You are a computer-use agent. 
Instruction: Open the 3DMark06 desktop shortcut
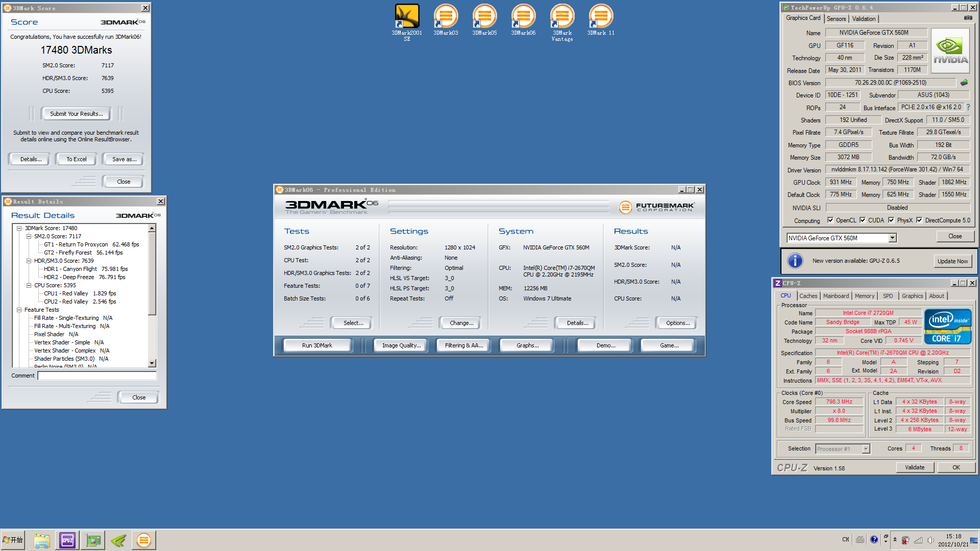(x=523, y=20)
